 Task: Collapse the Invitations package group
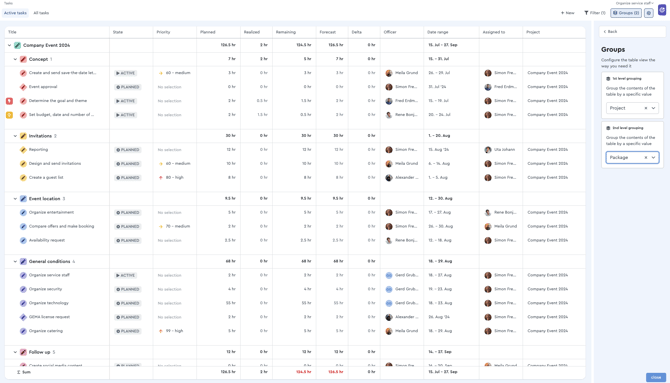(x=15, y=136)
